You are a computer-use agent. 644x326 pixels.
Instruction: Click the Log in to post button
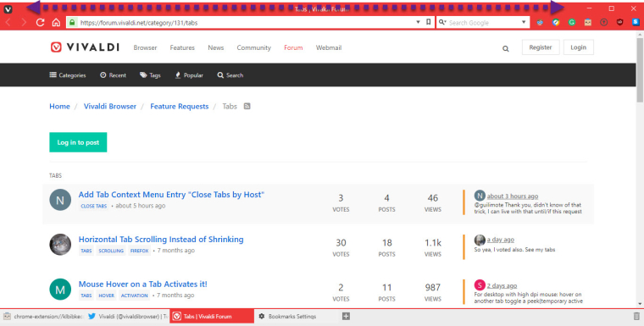(78, 142)
